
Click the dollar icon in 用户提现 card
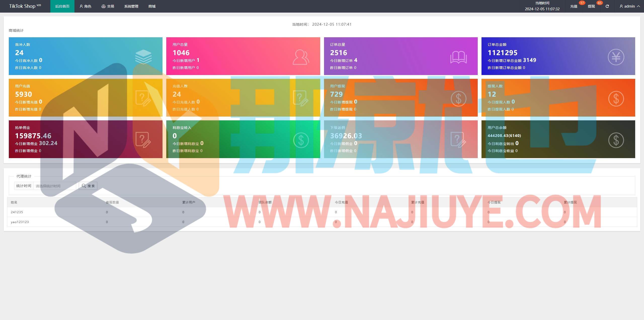(x=458, y=99)
